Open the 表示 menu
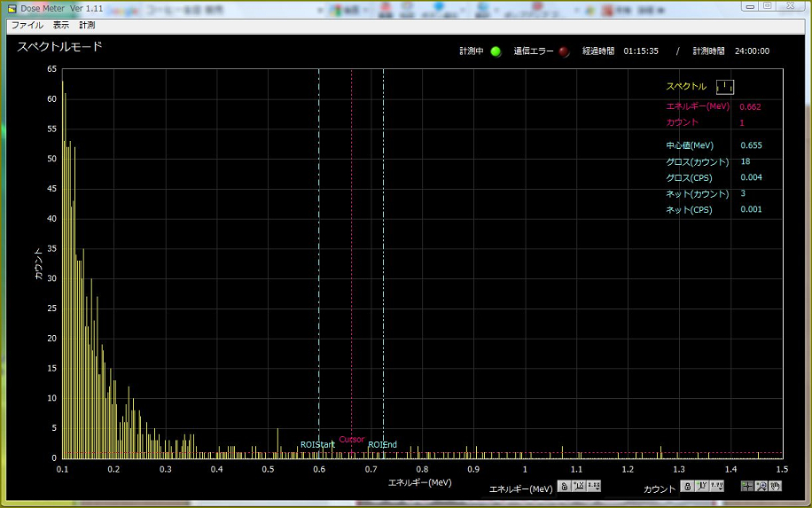Viewport: 812px width, 508px height. click(60, 25)
